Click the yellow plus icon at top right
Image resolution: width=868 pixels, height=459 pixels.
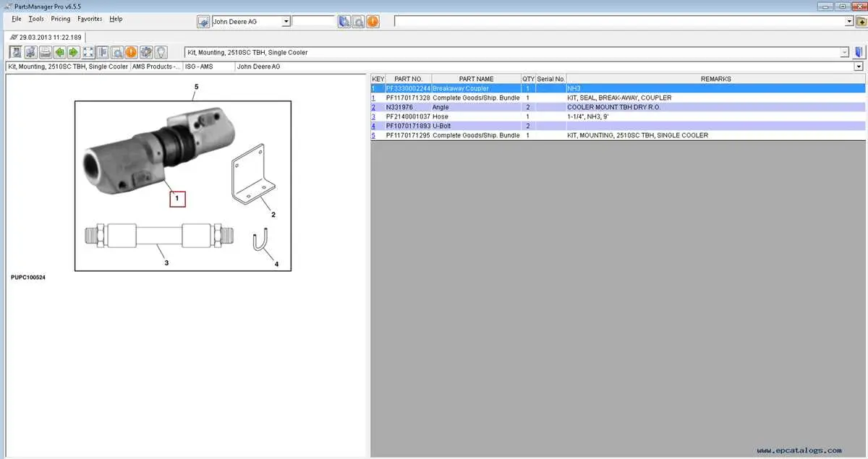(x=861, y=22)
